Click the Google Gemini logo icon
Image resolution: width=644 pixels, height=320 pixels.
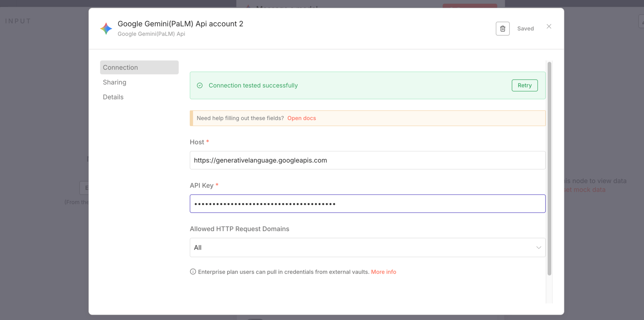[x=106, y=28]
